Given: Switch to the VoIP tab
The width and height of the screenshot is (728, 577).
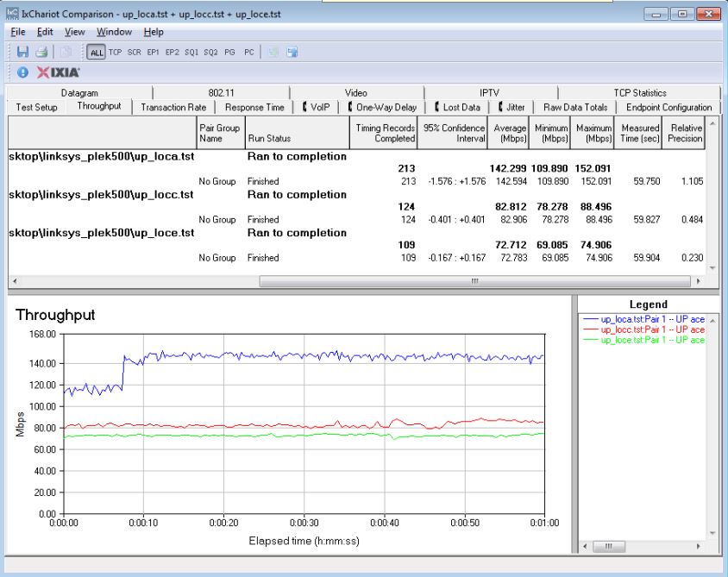Looking at the screenshot, I should pos(317,107).
